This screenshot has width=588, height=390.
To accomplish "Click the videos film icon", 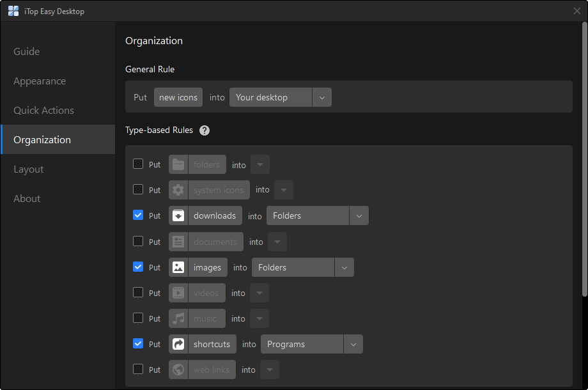I will tap(178, 293).
